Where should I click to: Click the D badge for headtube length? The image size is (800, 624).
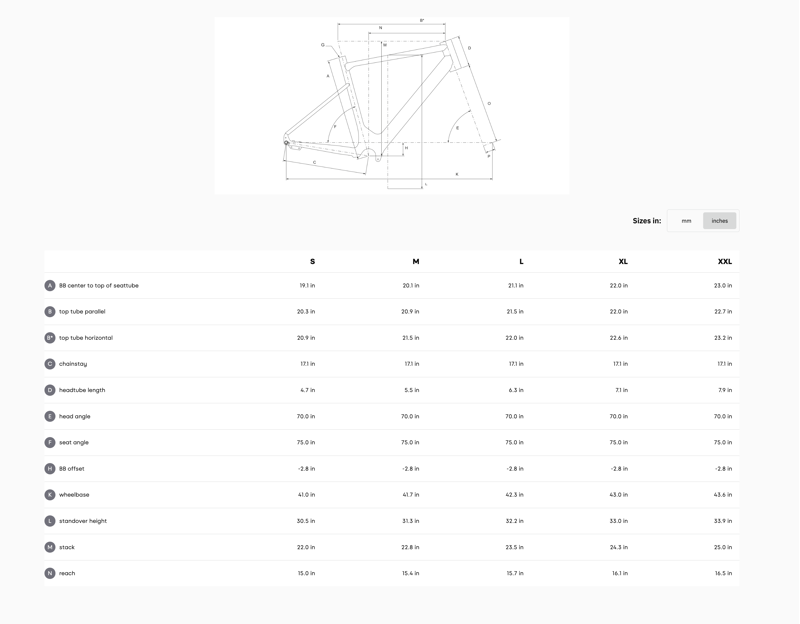coord(50,390)
